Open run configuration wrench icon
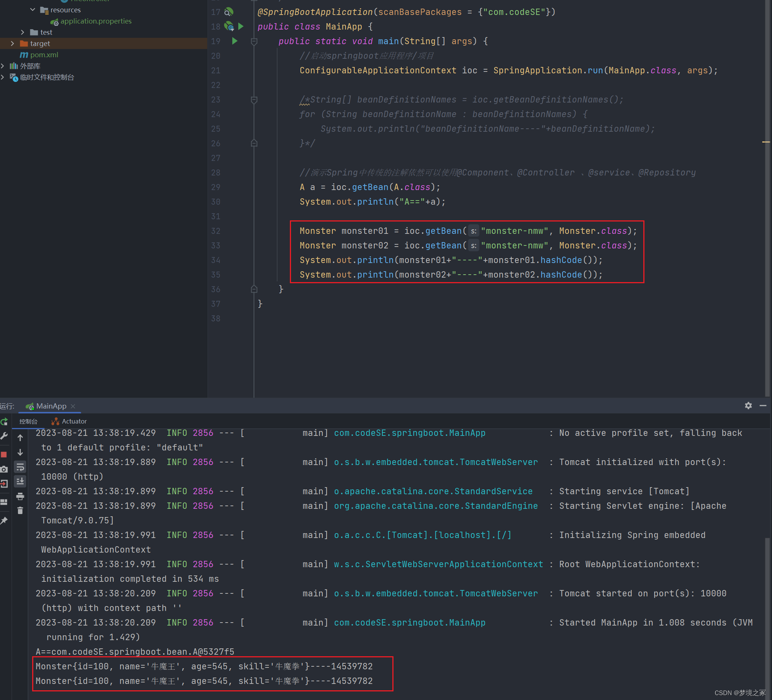Screen dimensions: 772x700 click(4, 436)
